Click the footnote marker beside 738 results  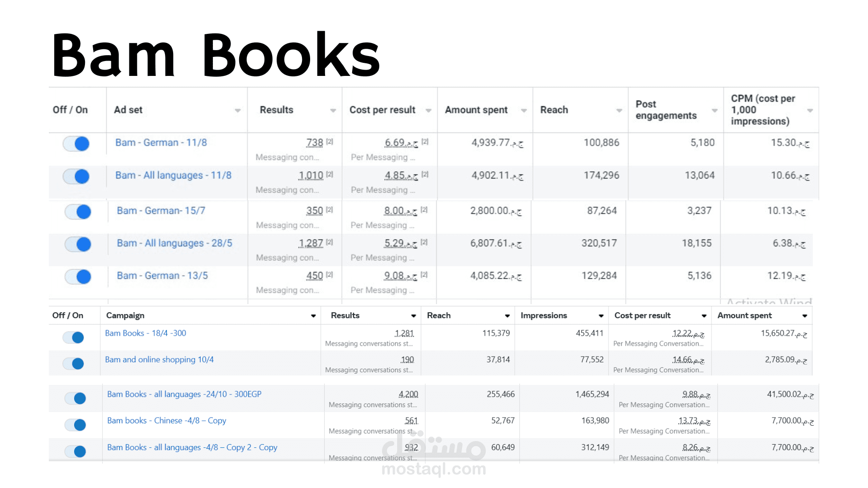[330, 141]
